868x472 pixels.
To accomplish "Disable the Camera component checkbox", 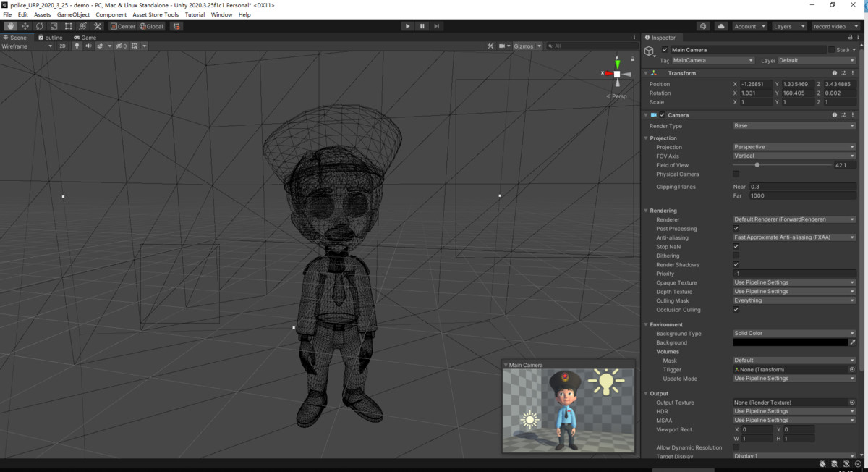I will (x=662, y=115).
